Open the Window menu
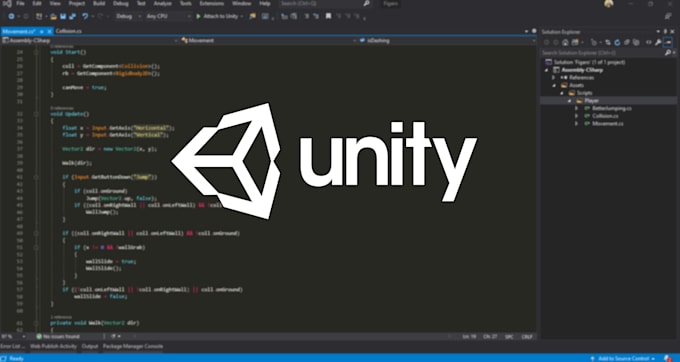This screenshot has height=362, width=680. click(x=242, y=3)
